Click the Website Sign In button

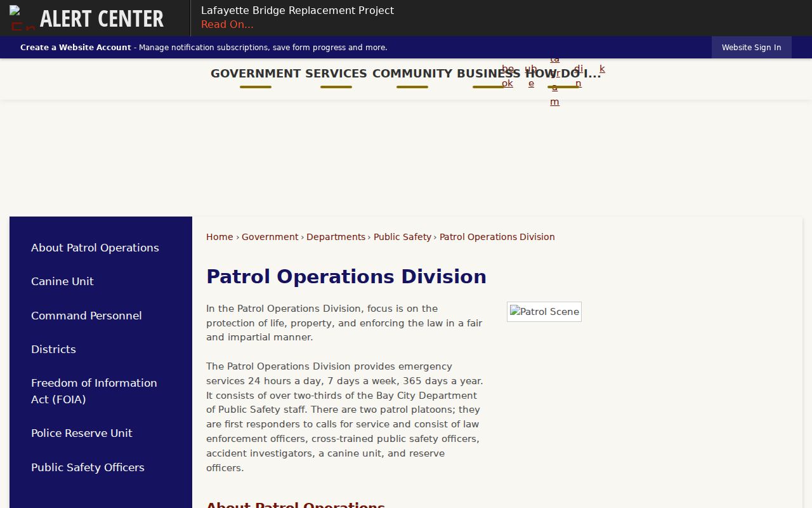[x=751, y=48]
